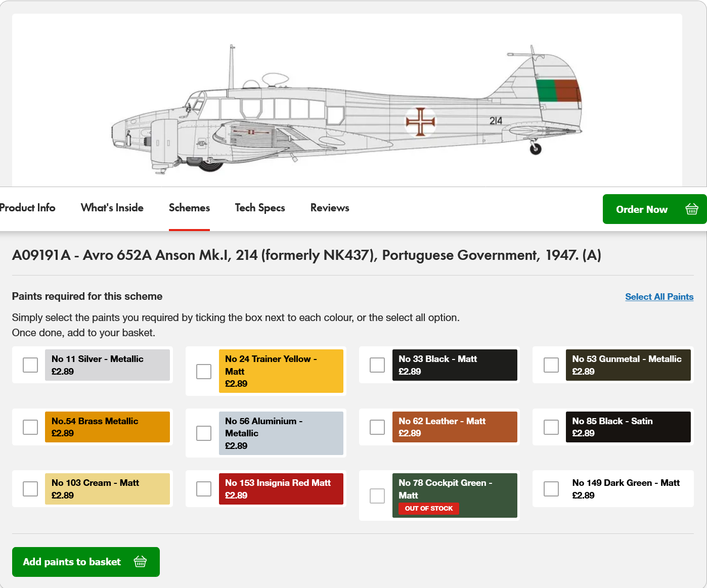Screen dimensions: 707x588
Task: Click the No 33 Black - Matt swatch
Action: 455,365
